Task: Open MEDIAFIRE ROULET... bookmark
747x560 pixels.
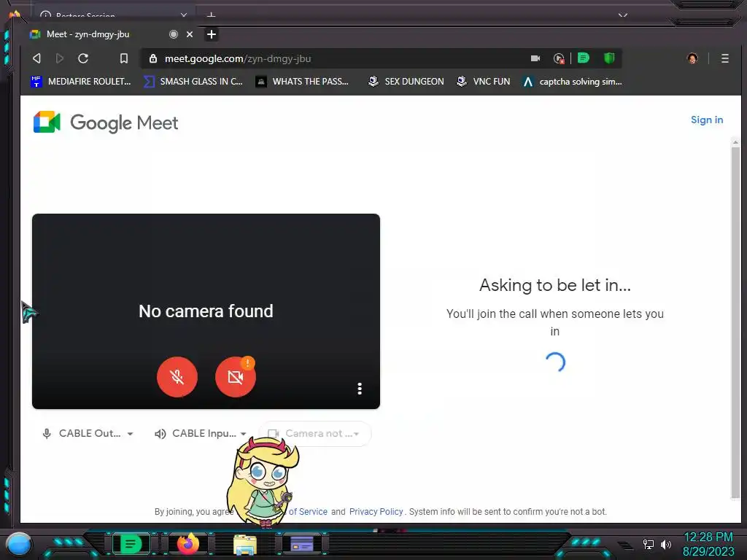Action: click(80, 82)
